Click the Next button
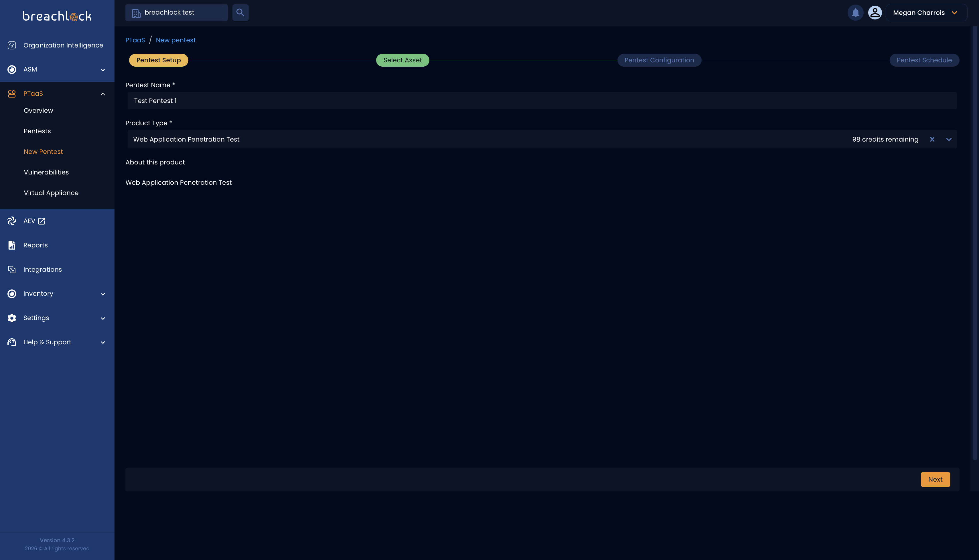979x560 pixels. pyautogui.click(x=935, y=480)
